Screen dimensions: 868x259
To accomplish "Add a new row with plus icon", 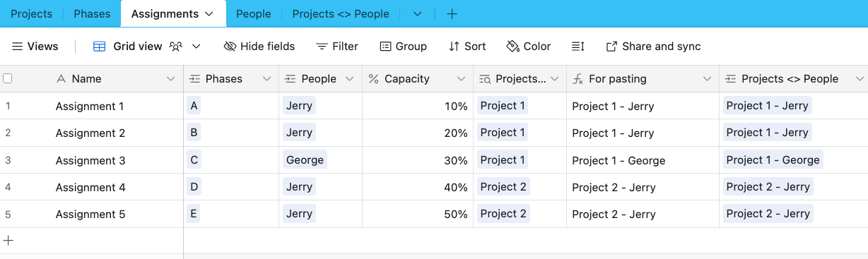I will coord(8,241).
